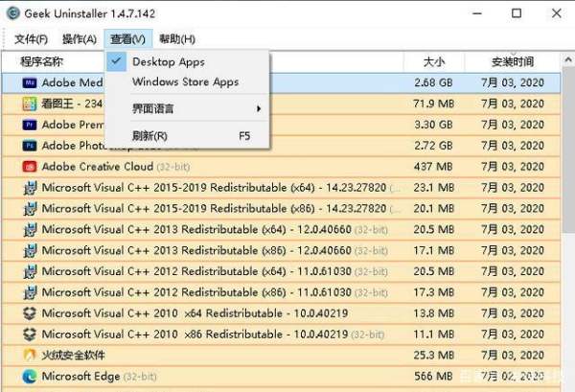Select Microsoft Visual C++ 2015-2019 x86 14.23.27820
This screenshot has width=575, height=392.
click(214, 209)
